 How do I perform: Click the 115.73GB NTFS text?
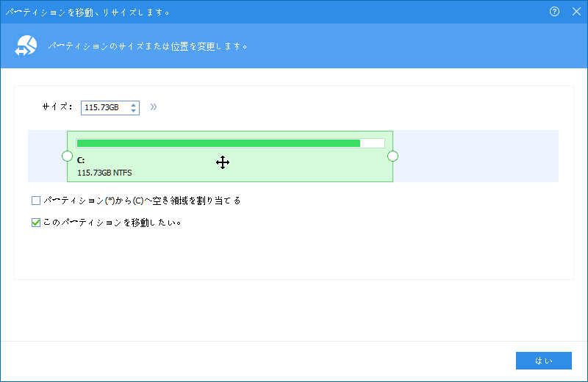pyautogui.click(x=104, y=173)
